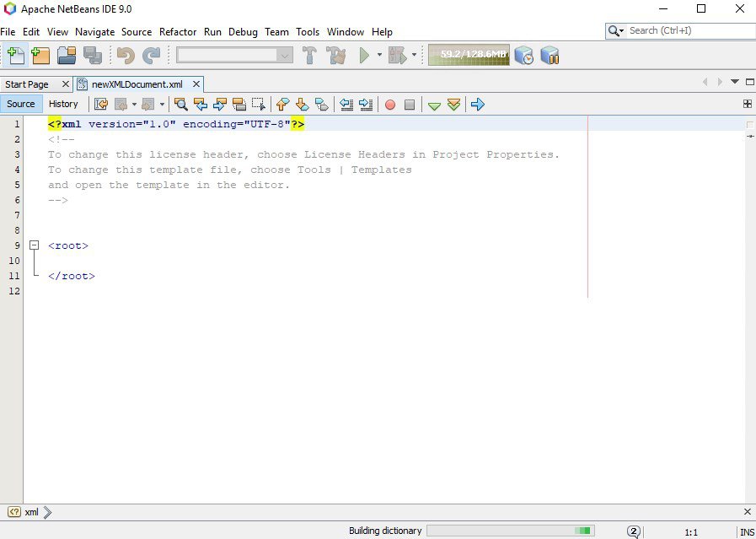This screenshot has width=756, height=539.
Task: Open the configuration combo box dropdown
Action: pyautogui.click(x=283, y=54)
